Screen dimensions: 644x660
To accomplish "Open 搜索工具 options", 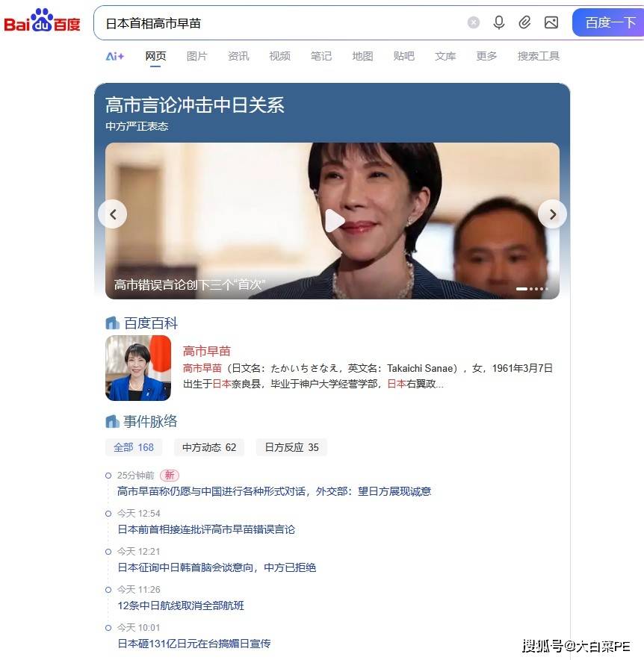I will tap(538, 56).
